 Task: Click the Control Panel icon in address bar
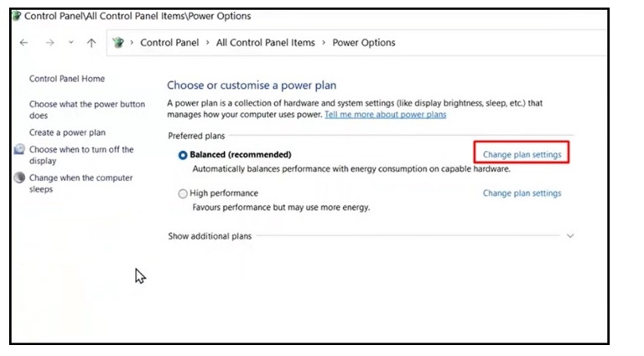point(118,43)
